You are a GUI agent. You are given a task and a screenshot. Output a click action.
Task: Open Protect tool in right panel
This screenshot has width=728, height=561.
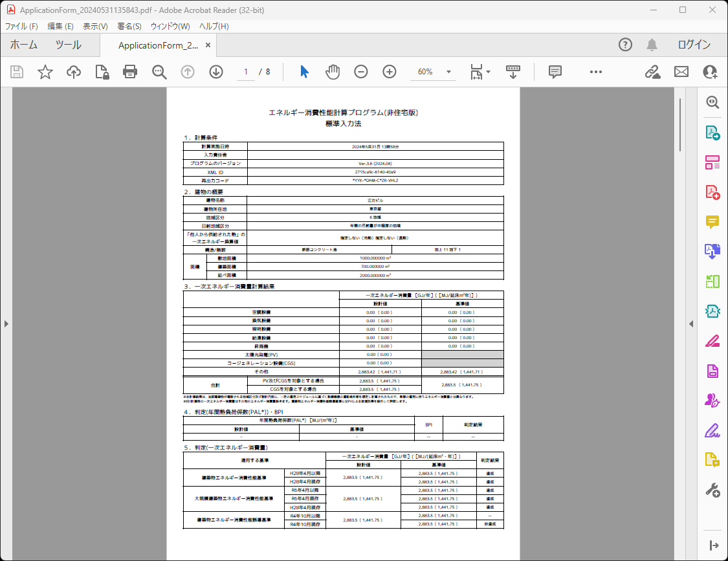712,371
